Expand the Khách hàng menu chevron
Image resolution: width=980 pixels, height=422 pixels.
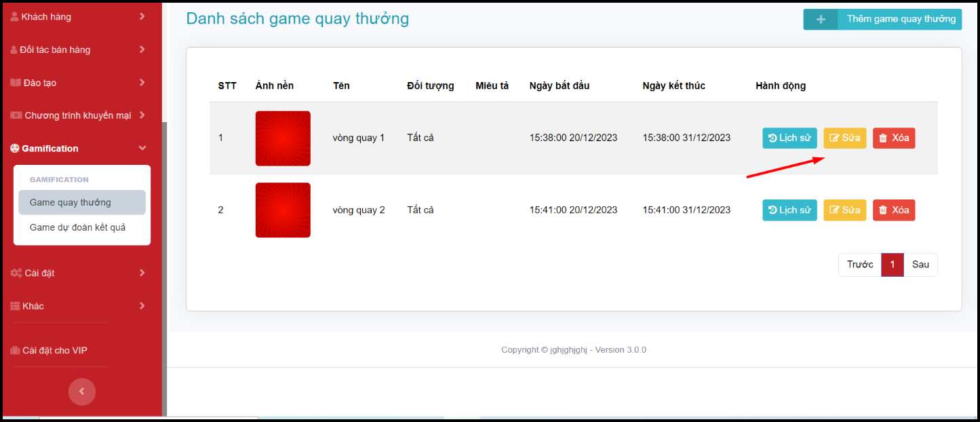(x=142, y=16)
